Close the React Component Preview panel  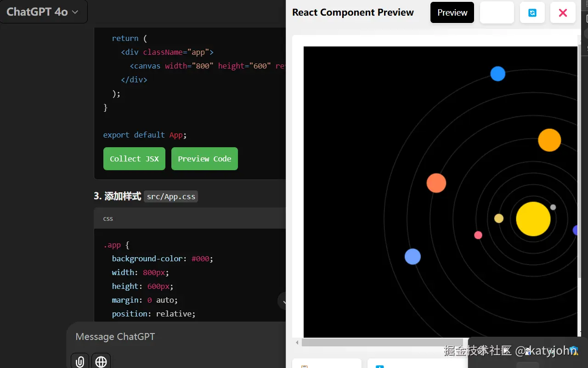point(563,12)
